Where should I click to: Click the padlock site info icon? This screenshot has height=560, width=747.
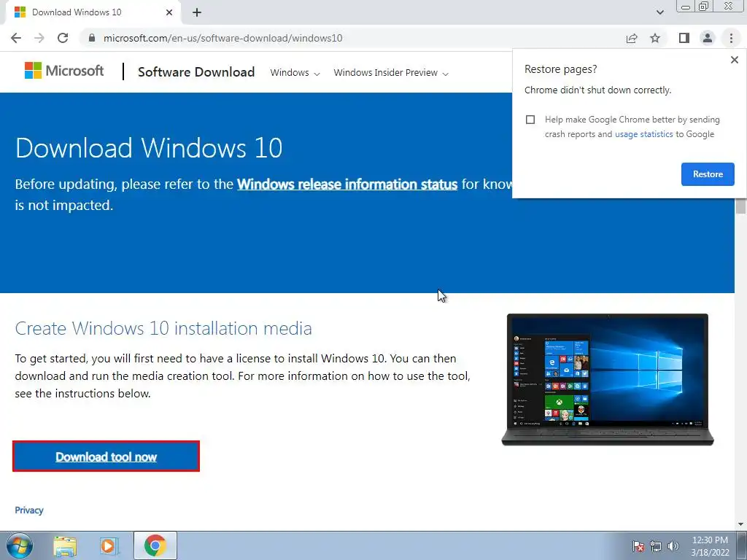tap(92, 38)
